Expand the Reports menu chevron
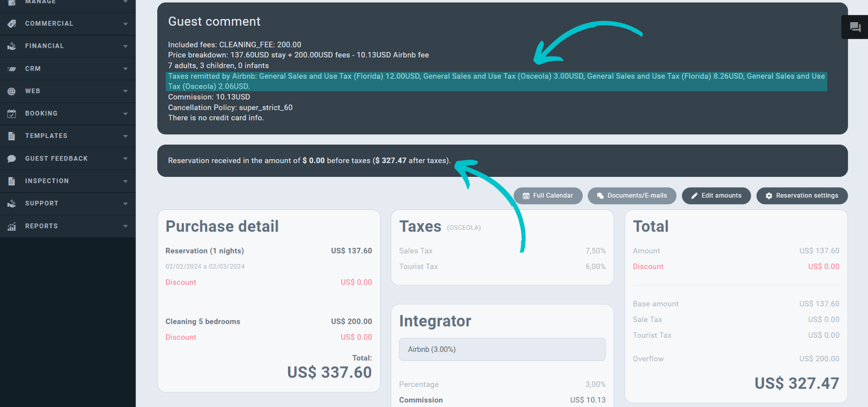The width and height of the screenshot is (868, 407). tap(125, 226)
